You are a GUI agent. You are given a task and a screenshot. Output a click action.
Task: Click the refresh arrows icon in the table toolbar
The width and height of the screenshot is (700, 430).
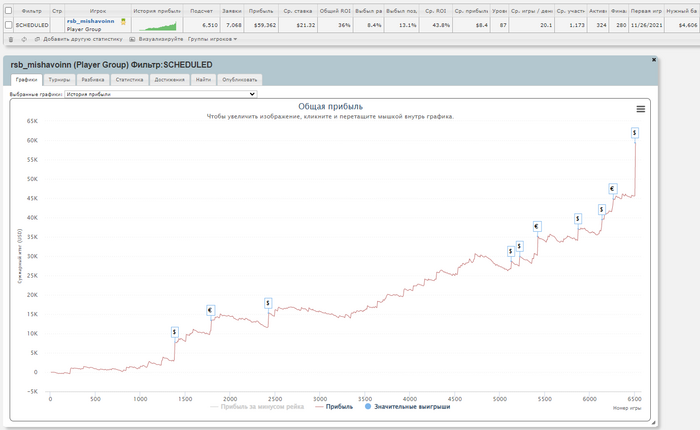(x=24, y=39)
